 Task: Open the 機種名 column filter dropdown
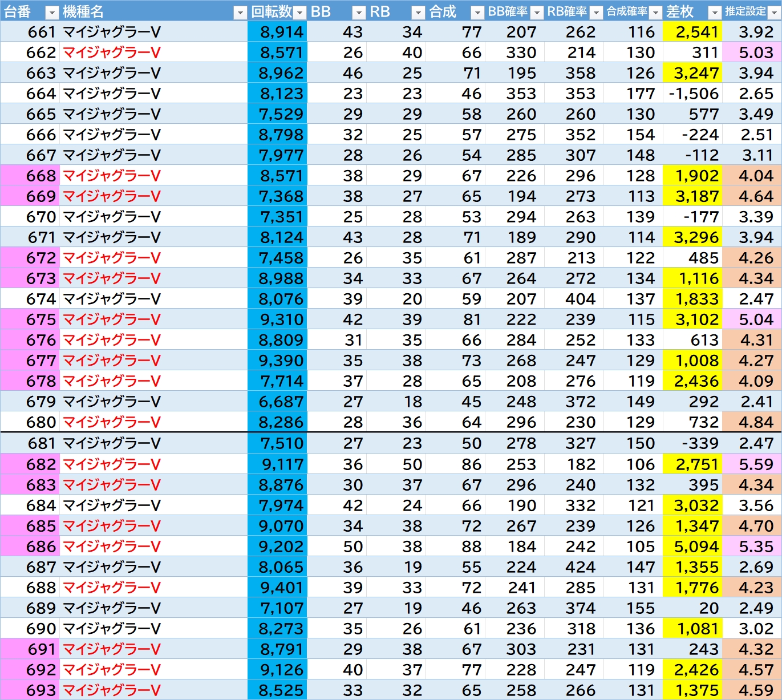tap(240, 13)
